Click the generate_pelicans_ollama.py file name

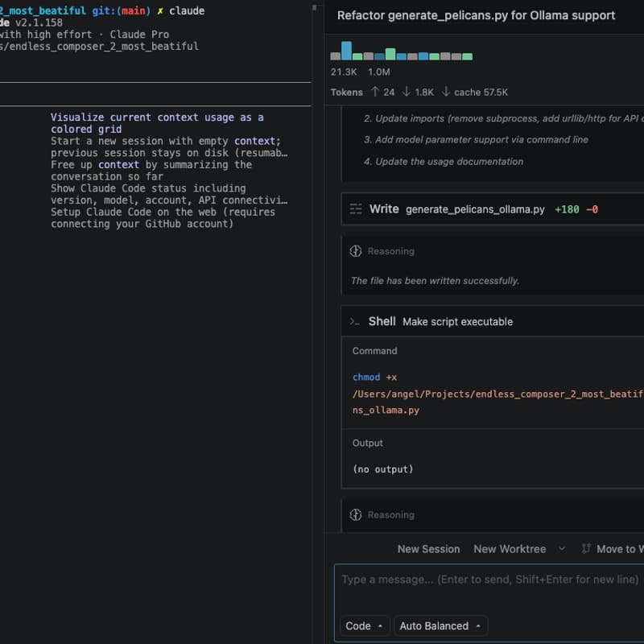tap(475, 209)
